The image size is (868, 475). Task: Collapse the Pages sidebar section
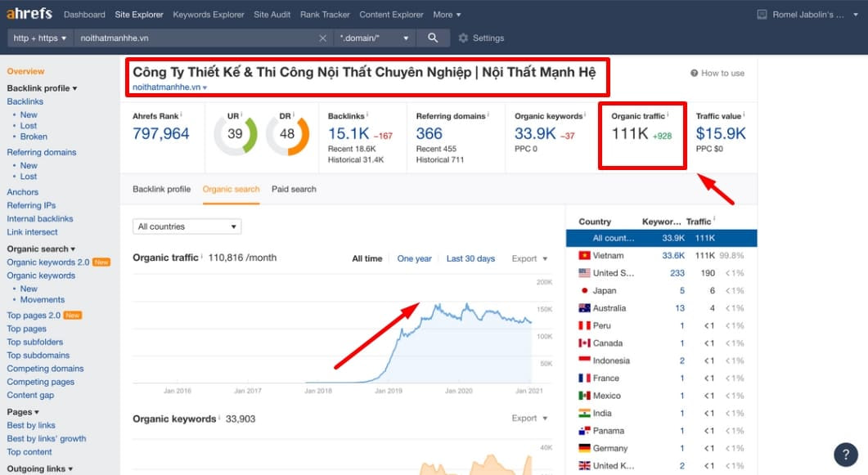[23, 412]
